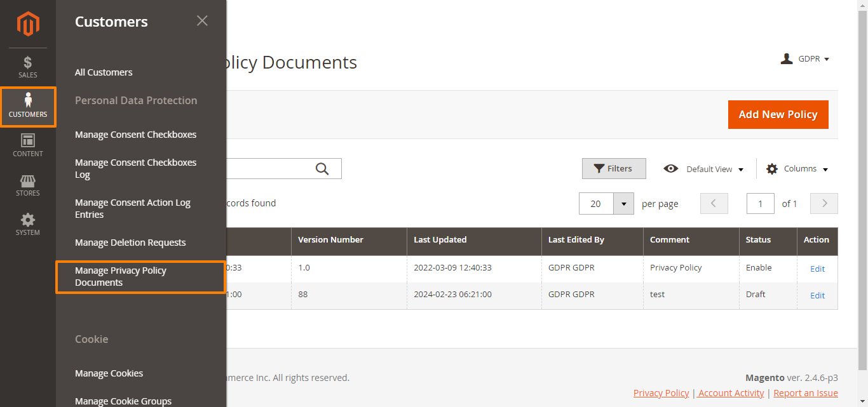The height and width of the screenshot is (407, 868).
Task: Open the Report an Issue link
Action: pos(806,393)
